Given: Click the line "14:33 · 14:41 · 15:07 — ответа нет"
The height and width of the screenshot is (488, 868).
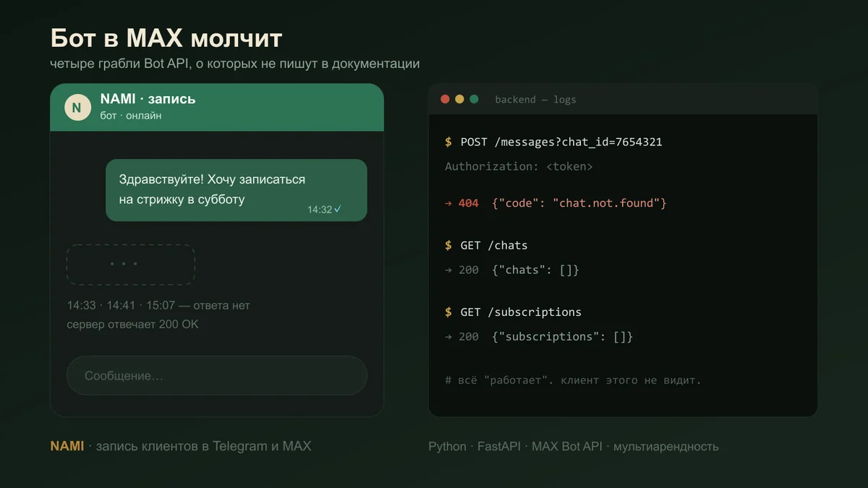Looking at the screenshot, I should tap(158, 305).
